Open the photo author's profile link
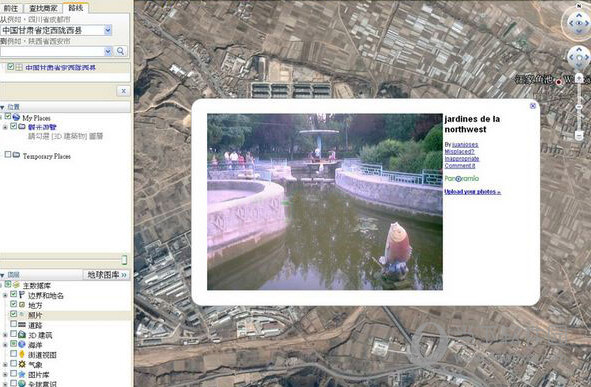 click(465, 145)
